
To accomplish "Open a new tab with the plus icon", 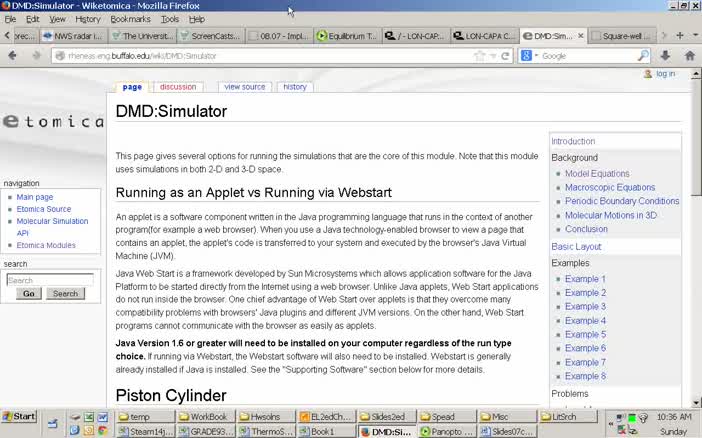I will (x=680, y=35).
